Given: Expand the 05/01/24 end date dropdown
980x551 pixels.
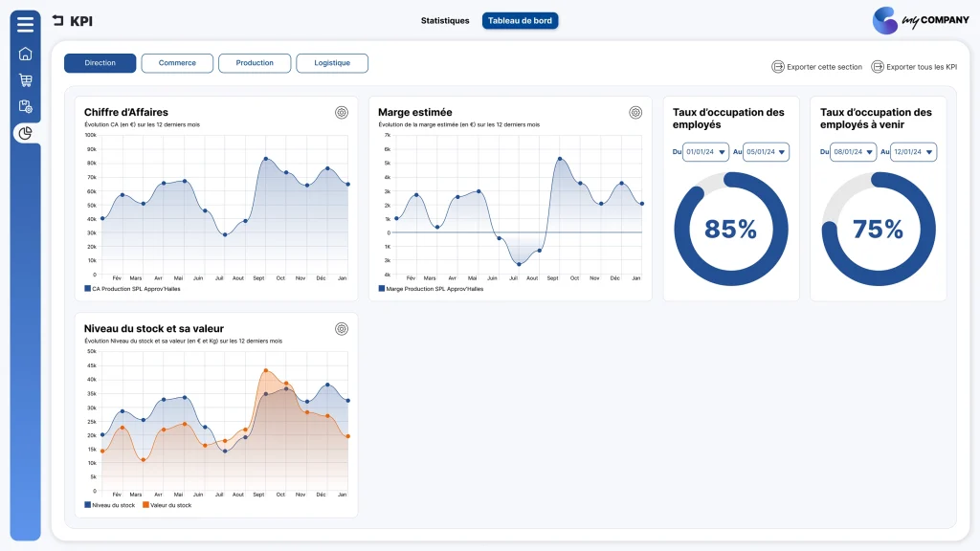Looking at the screenshot, I should pos(766,152).
